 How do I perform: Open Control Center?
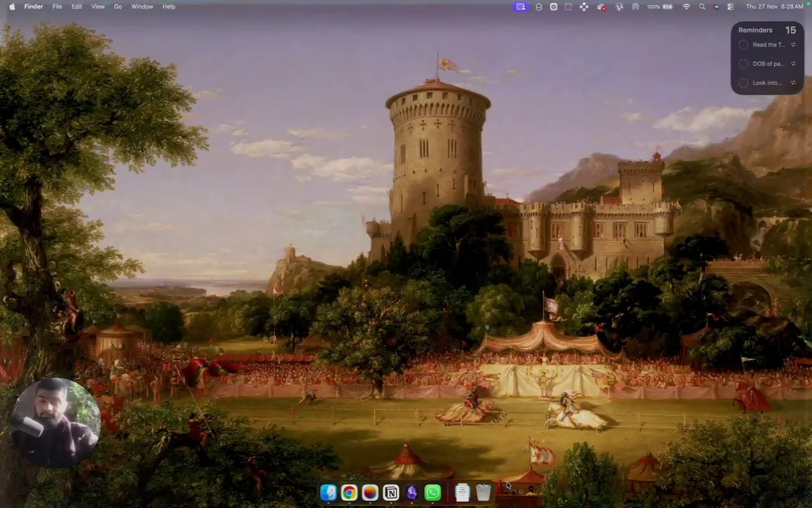click(x=730, y=7)
